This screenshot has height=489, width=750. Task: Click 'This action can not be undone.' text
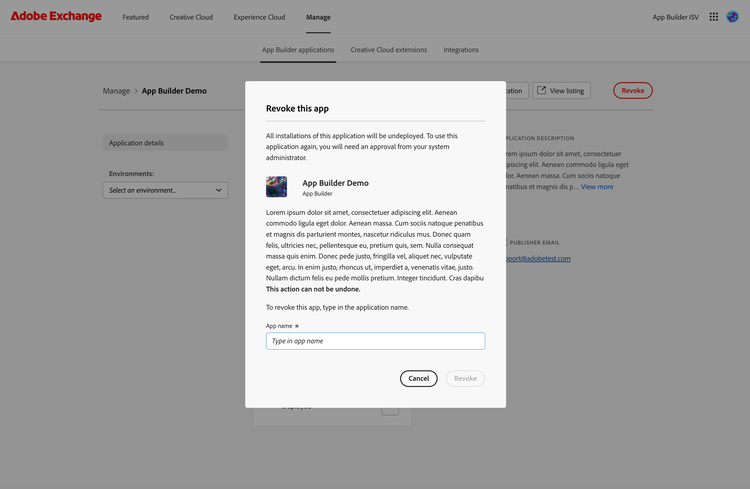pos(313,289)
